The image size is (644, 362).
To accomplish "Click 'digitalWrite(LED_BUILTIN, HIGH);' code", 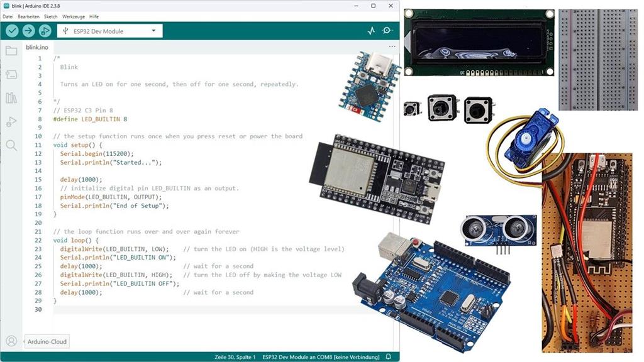I will point(116,275).
